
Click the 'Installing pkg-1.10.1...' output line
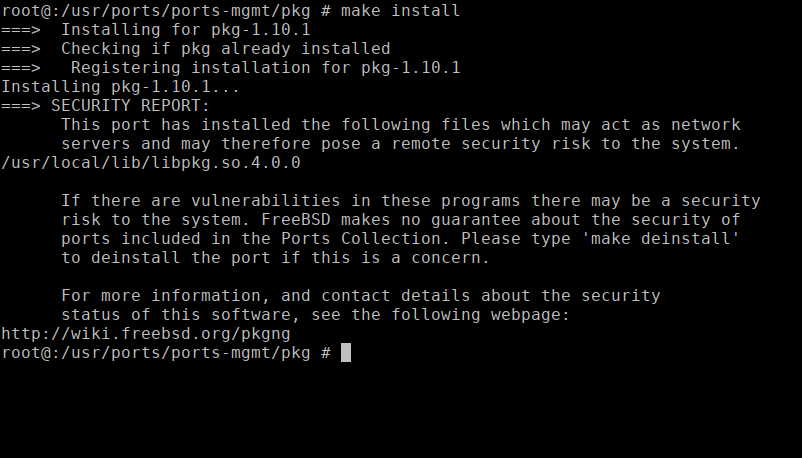click(x=121, y=86)
